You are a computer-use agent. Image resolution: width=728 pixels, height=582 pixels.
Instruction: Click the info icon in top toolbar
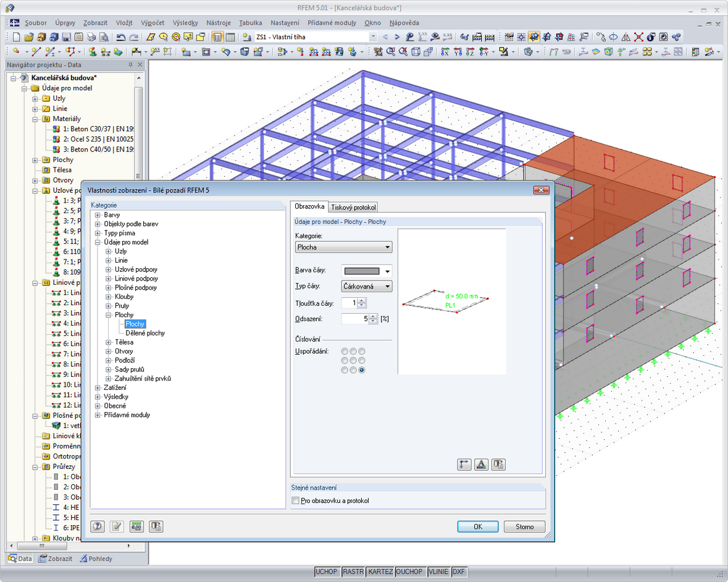click(650, 37)
